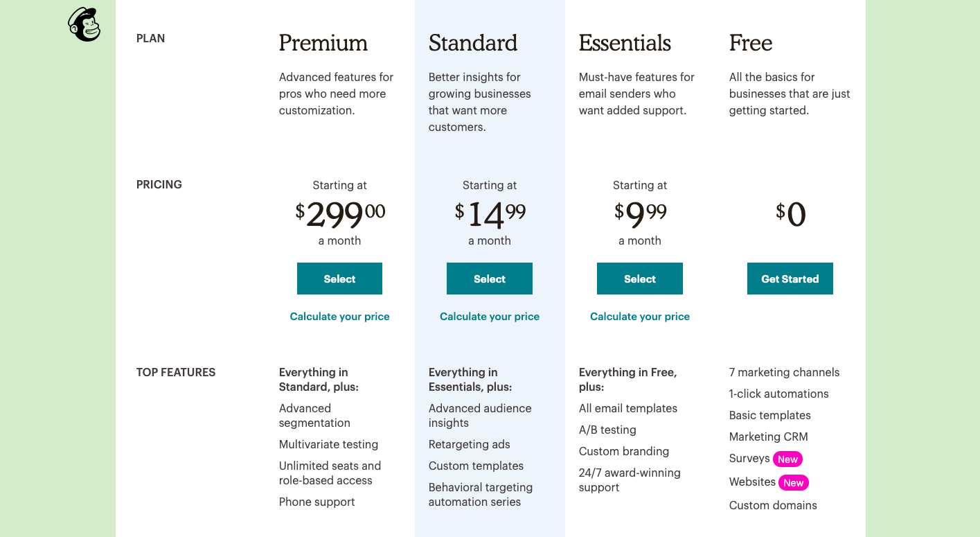Image resolution: width=980 pixels, height=537 pixels.
Task: Click the Standard plan heading
Action: [473, 43]
